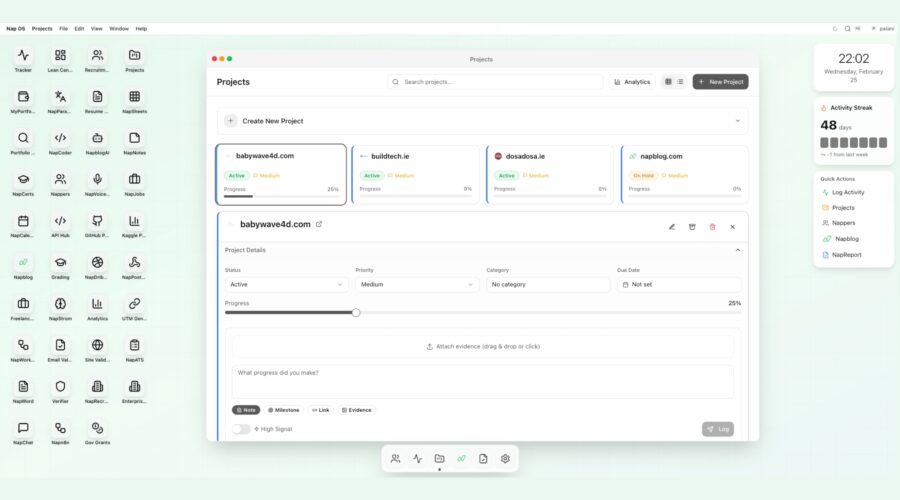Open the GitHub desktop icon

pyautogui.click(x=98, y=220)
